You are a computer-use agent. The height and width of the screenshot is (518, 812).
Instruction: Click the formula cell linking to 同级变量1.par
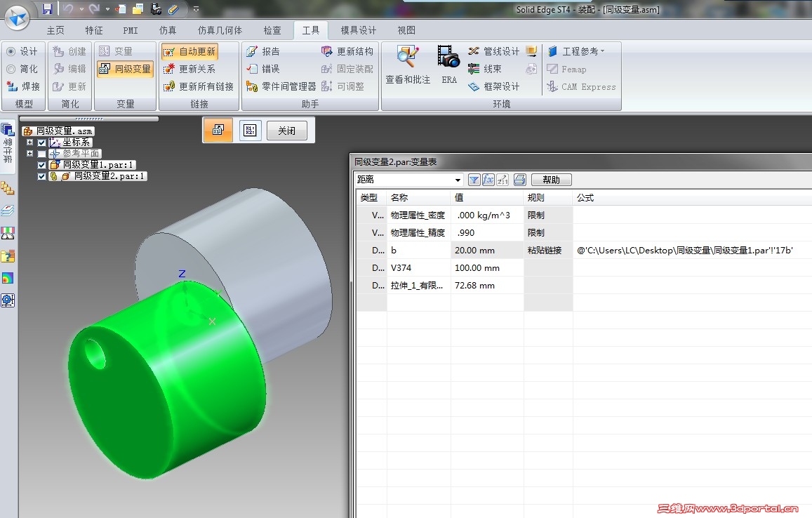(692, 250)
